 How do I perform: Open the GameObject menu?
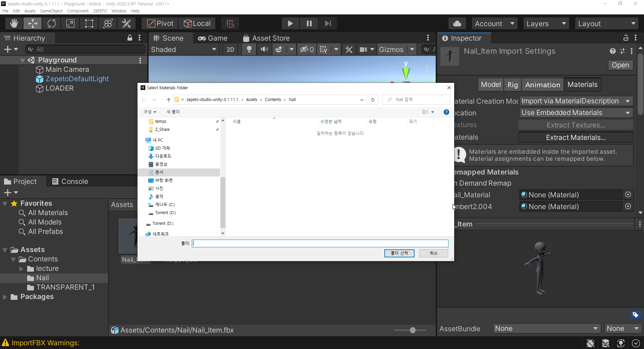point(51,11)
